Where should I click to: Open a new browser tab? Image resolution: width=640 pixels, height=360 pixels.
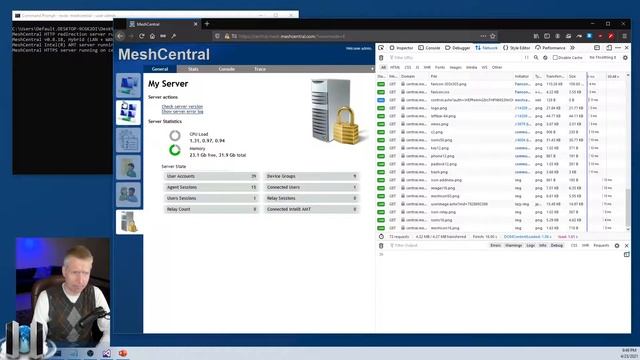tap(207, 24)
